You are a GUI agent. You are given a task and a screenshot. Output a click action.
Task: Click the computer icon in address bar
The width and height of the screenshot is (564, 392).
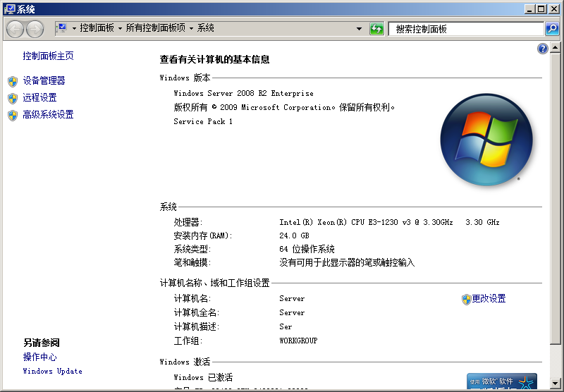point(61,28)
